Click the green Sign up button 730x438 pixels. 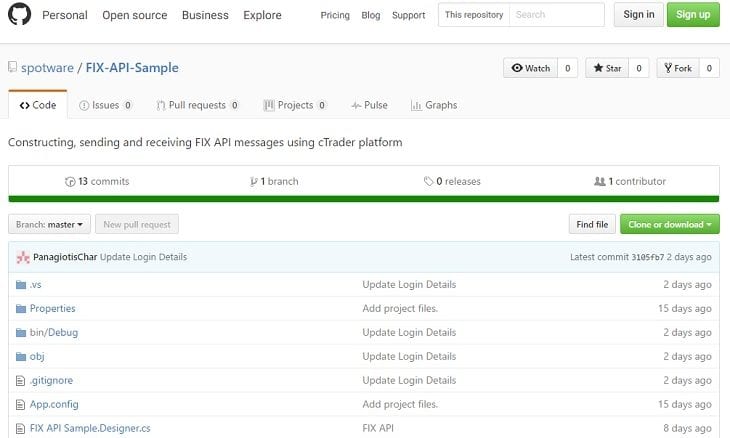(693, 14)
